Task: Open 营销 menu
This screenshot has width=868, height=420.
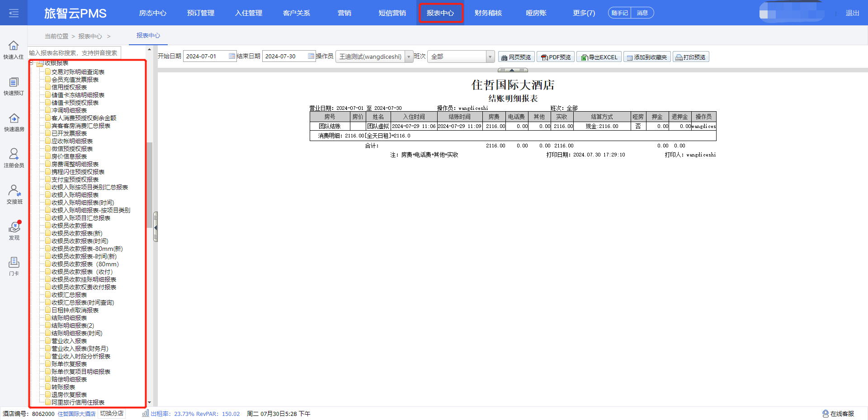Action: point(344,13)
